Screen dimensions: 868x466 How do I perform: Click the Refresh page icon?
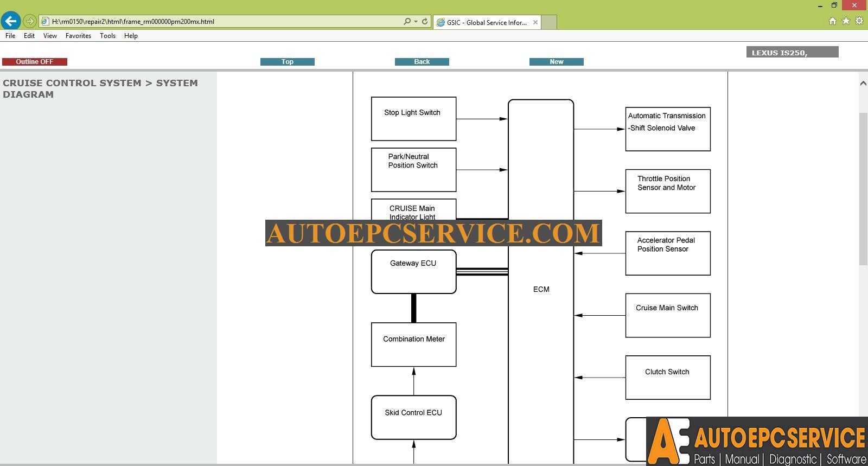[425, 22]
